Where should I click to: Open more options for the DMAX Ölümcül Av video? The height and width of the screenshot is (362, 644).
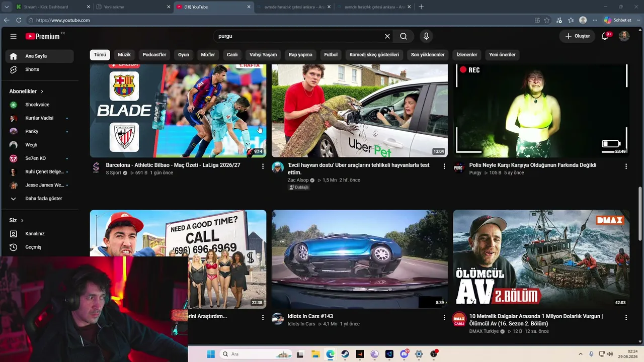(x=626, y=318)
